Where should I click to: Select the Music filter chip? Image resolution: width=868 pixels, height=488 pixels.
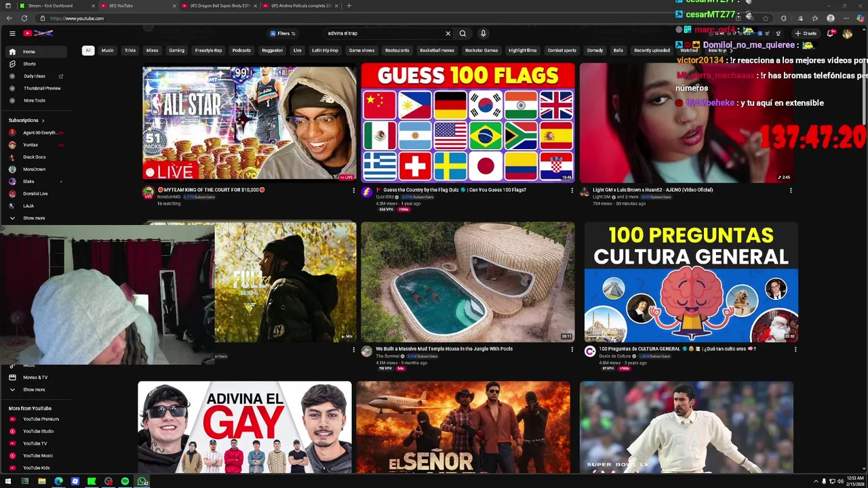[x=108, y=50]
